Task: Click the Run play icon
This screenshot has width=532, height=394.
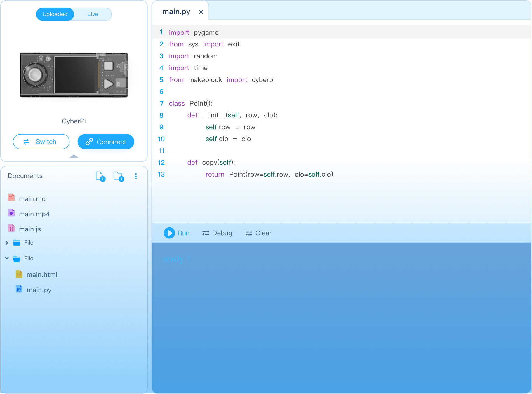Action: coord(169,233)
